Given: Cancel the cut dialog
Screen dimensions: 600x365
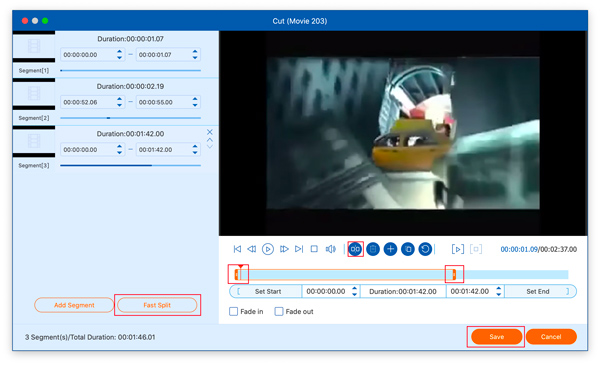Looking at the screenshot, I should point(551,337).
